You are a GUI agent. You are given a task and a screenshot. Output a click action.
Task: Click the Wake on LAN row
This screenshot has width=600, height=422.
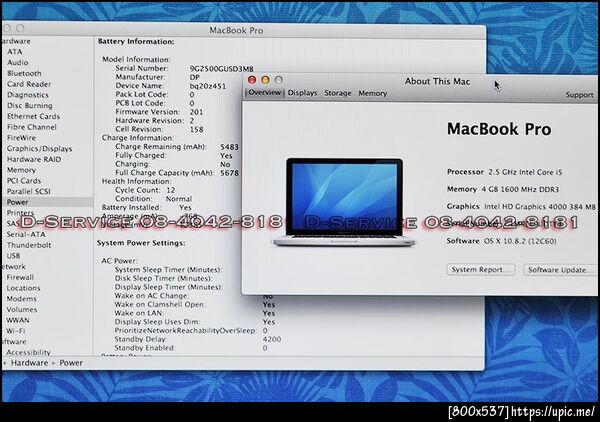pyautogui.click(x=195, y=313)
